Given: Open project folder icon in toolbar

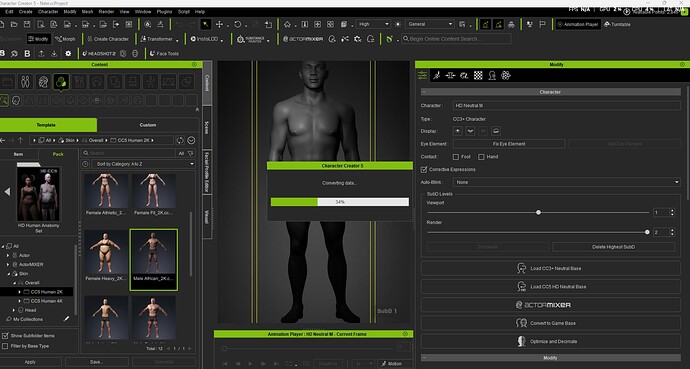Looking at the screenshot, I should point(14,24).
